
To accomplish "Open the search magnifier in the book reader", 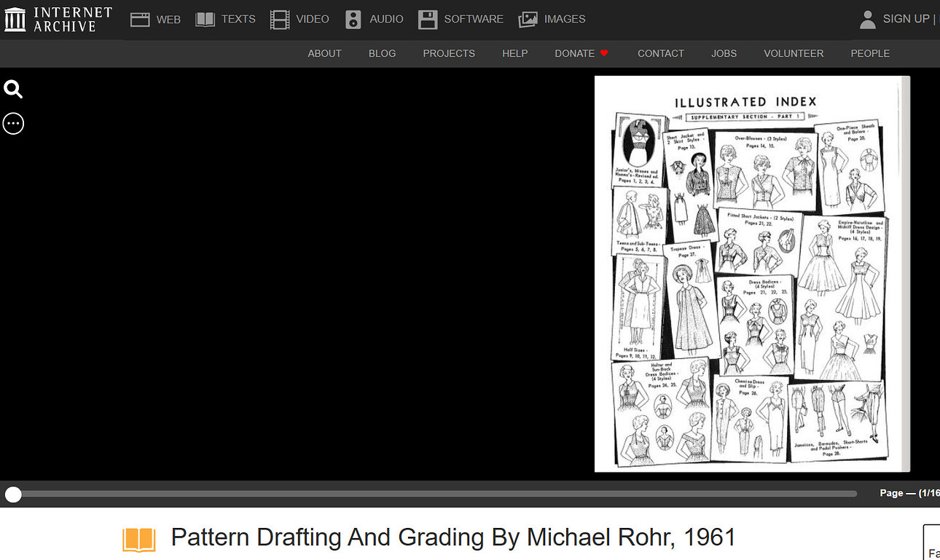I will tap(13, 89).
